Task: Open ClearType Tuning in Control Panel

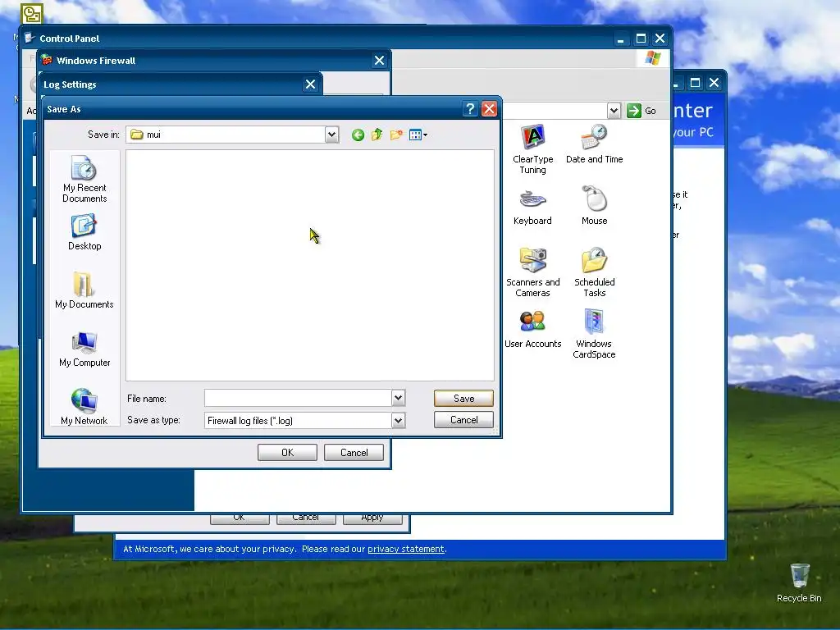Action: tap(532, 149)
